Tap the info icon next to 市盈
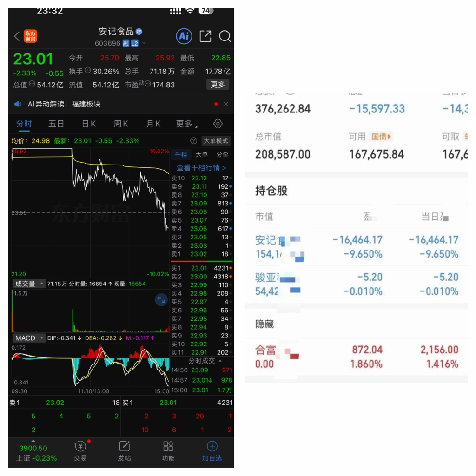476x476 pixels. tap(148, 84)
